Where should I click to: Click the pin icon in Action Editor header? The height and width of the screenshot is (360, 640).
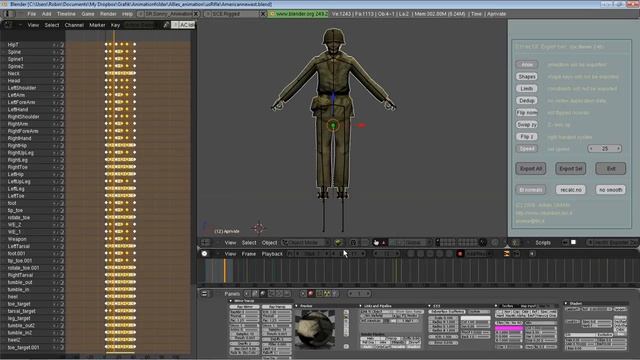point(166,25)
